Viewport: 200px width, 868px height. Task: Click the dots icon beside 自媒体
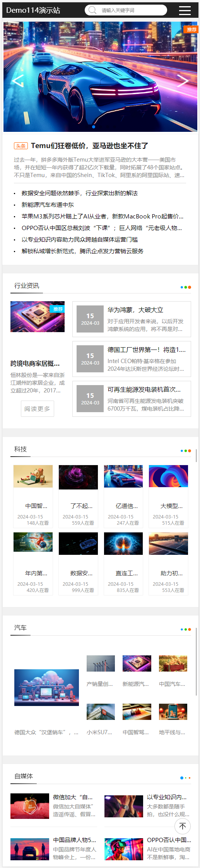(186, 778)
